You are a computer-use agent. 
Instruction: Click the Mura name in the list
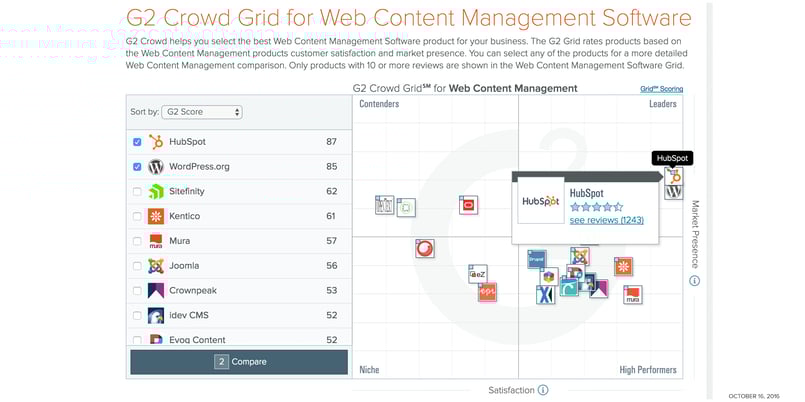[180, 241]
